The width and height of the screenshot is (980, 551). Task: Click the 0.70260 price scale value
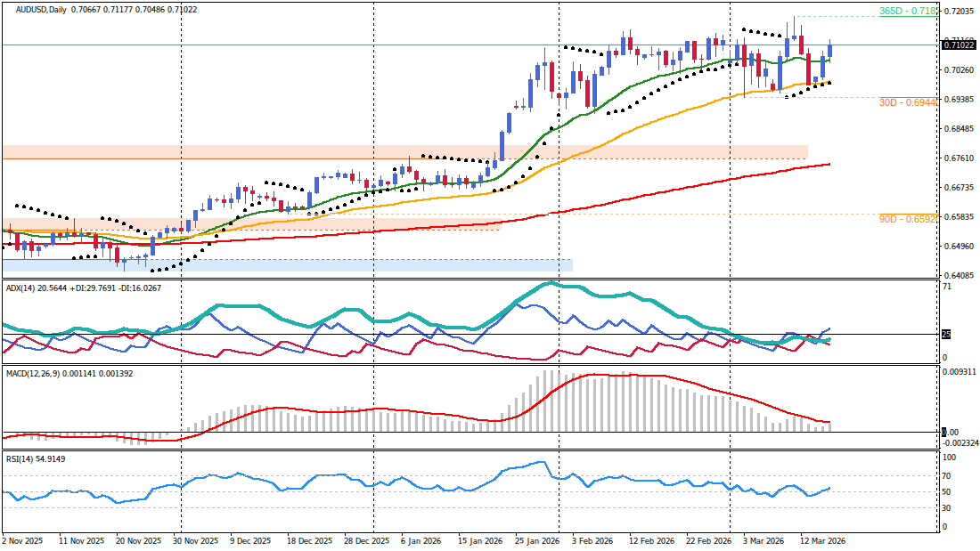click(958, 70)
